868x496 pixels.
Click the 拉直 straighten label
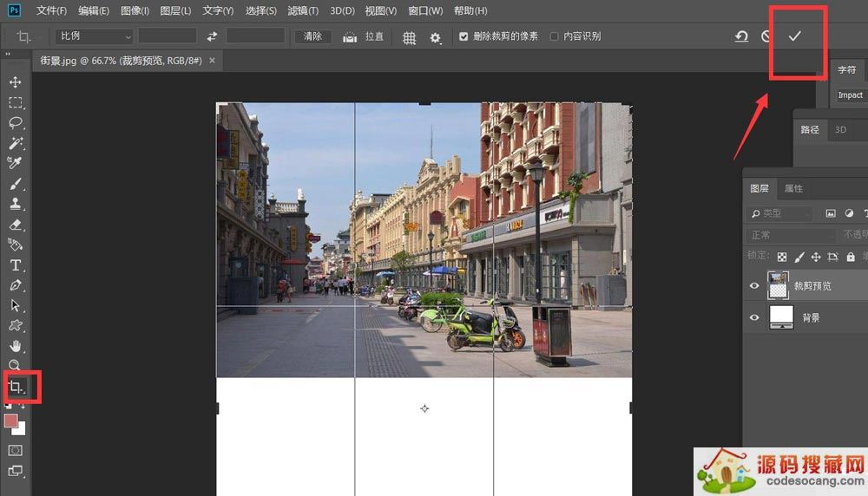(x=374, y=36)
